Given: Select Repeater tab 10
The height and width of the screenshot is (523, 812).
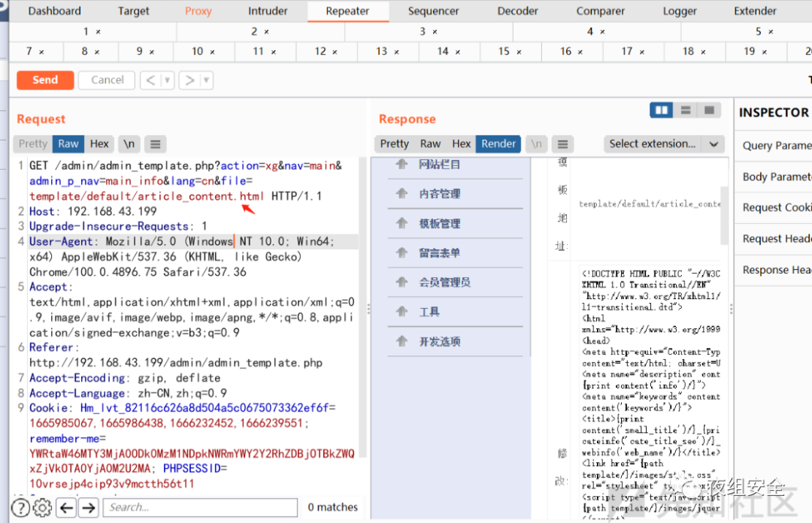Looking at the screenshot, I should [x=197, y=51].
